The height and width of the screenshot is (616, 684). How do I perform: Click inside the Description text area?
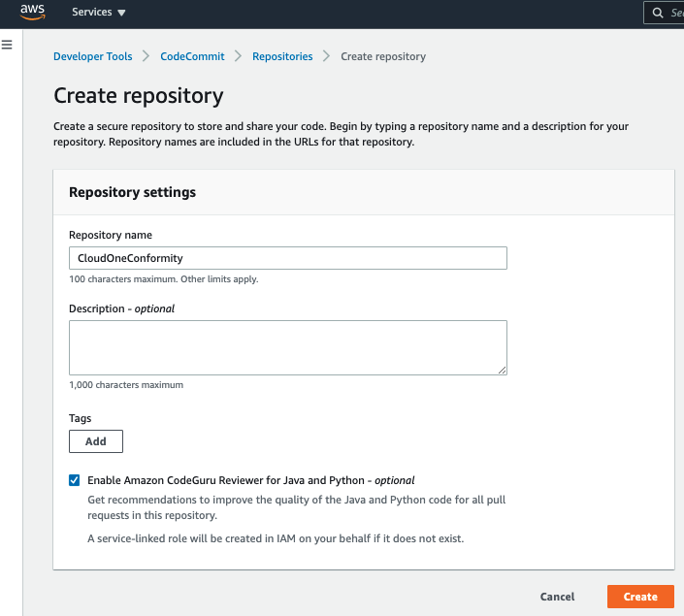tap(288, 347)
